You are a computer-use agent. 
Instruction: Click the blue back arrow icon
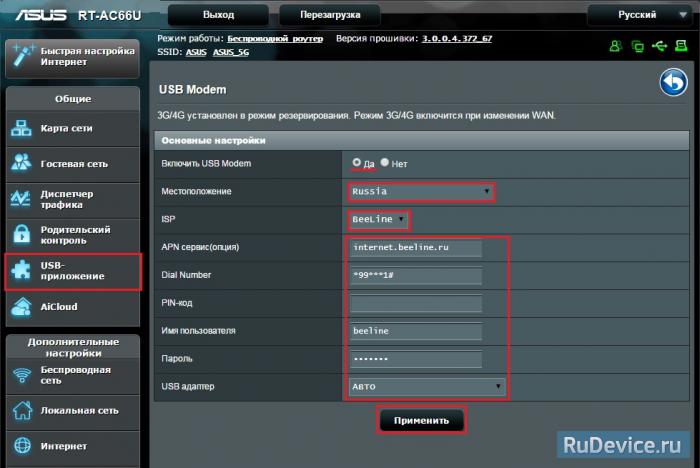click(x=674, y=83)
